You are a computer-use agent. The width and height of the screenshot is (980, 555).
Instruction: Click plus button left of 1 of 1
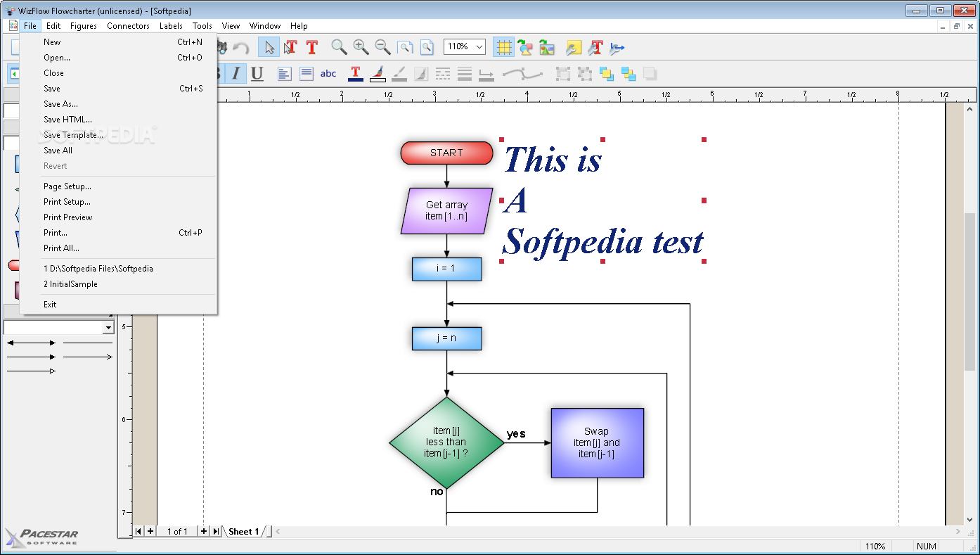(x=150, y=531)
